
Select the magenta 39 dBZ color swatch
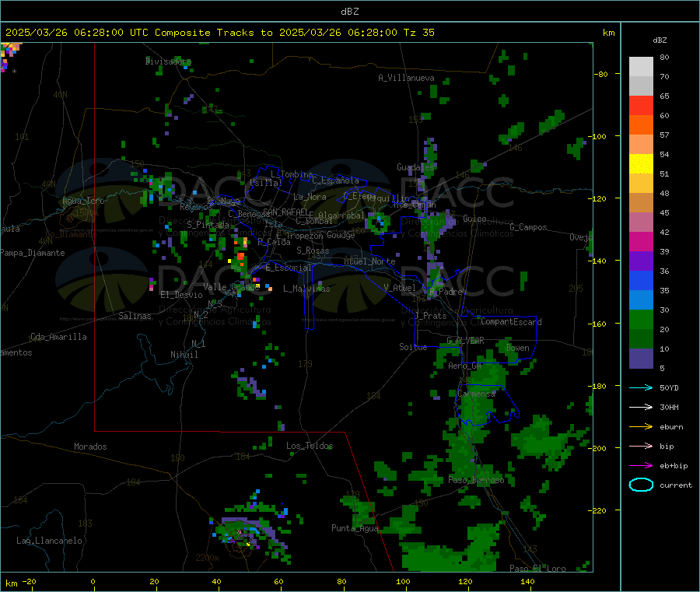pos(641,241)
